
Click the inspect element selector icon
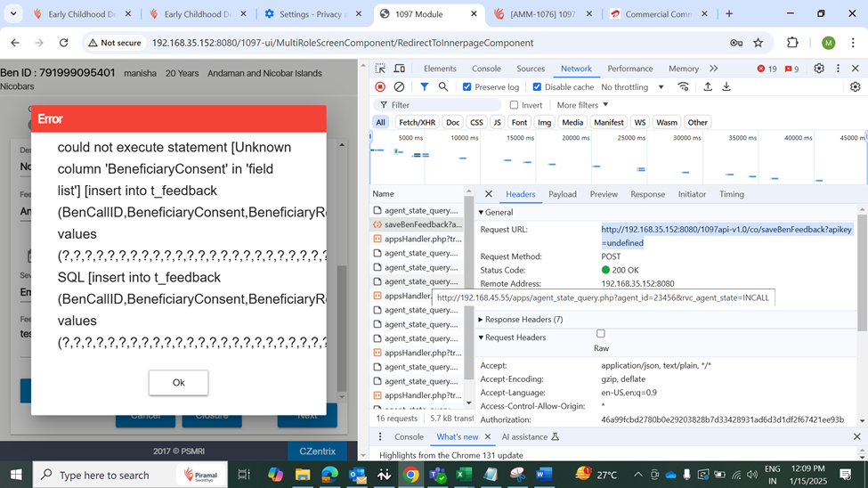point(380,69)
